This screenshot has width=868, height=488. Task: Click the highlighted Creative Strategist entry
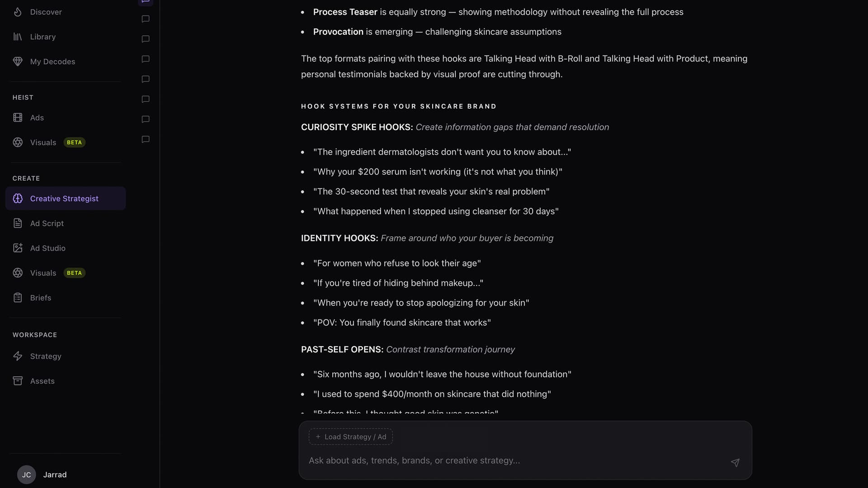point(64,198)
